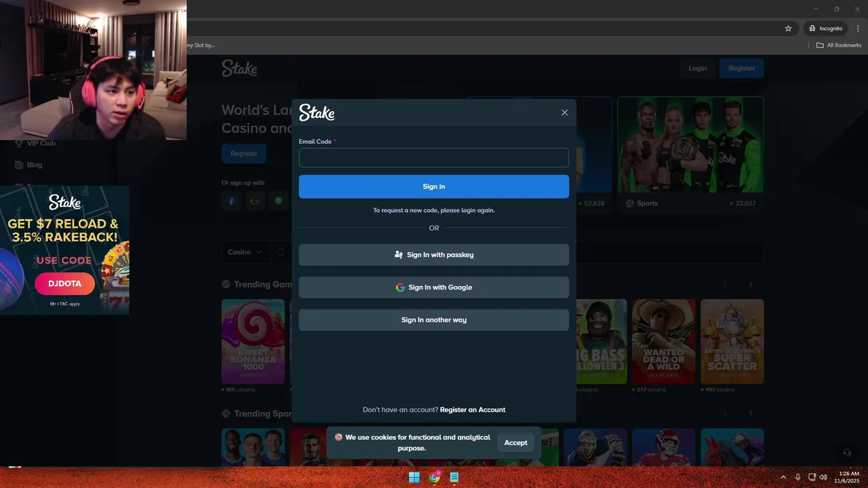The width and height of the screenshot is (868, 488).
Task: Click the '22,027' Sports player count
Action: coord(745,203)
